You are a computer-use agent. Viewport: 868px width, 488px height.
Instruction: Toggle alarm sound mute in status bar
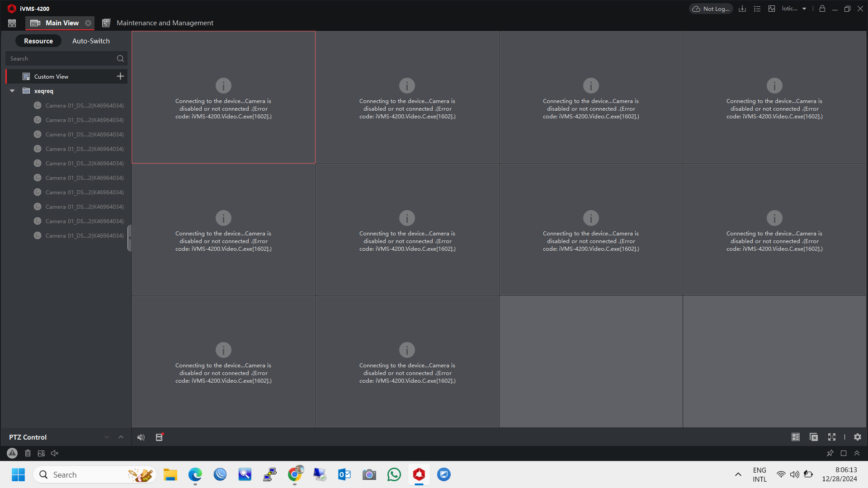tap(55, 453)
